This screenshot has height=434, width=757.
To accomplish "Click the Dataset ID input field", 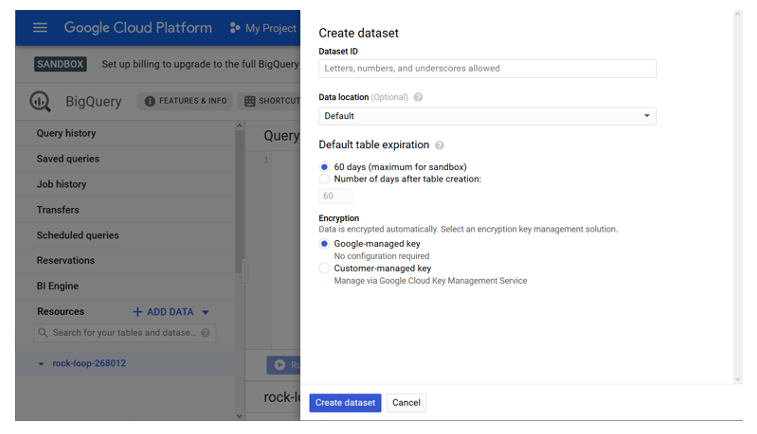I will pos(487,69).
